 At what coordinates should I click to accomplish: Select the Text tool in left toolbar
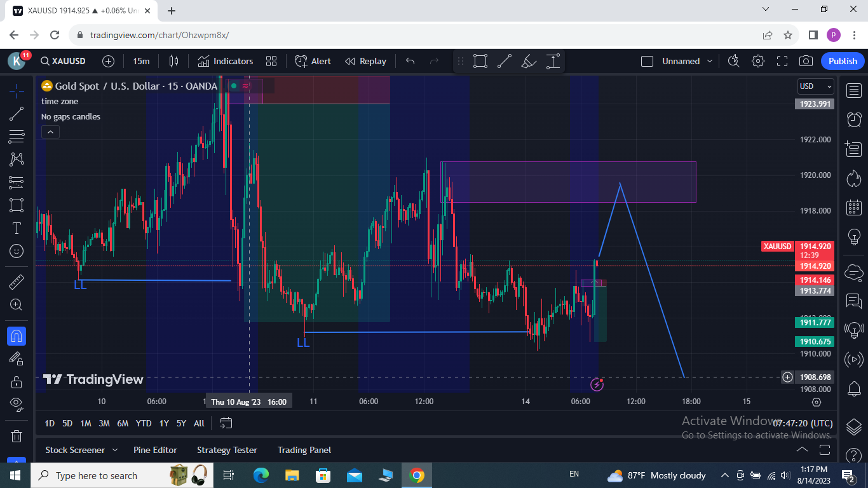pyautogui.click(x=17, y=228)
